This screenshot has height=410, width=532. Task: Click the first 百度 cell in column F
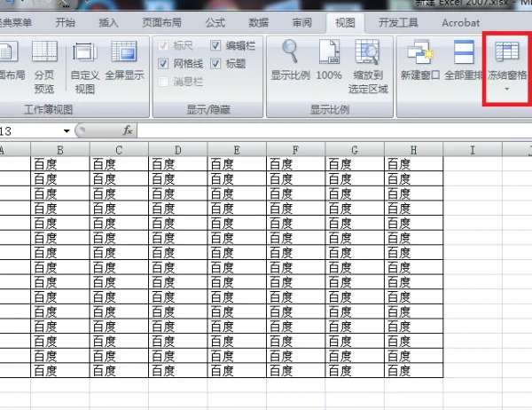[x=296, y=164]
